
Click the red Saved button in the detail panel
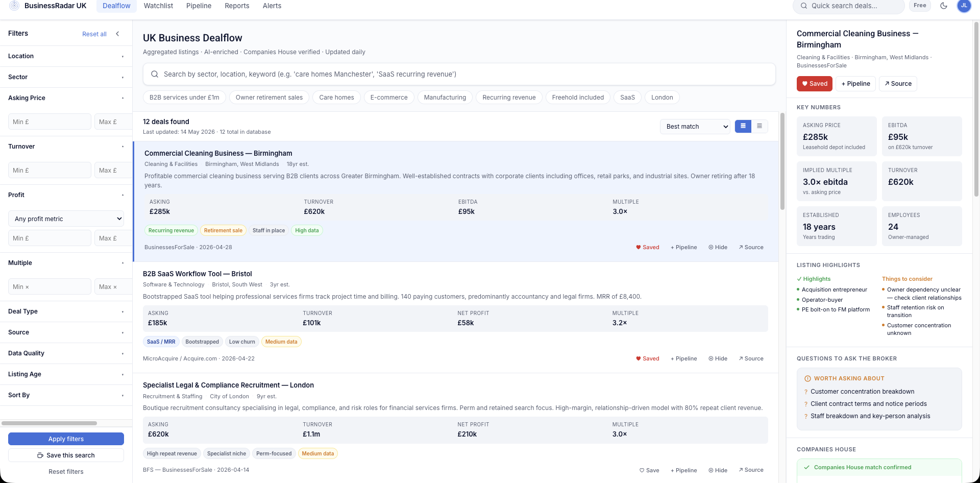click(815, 84)
